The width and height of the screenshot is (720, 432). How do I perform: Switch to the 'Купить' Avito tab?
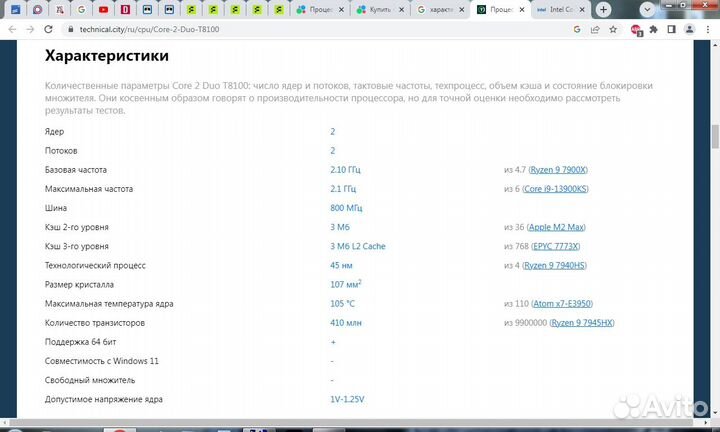(x=381, y=10)
